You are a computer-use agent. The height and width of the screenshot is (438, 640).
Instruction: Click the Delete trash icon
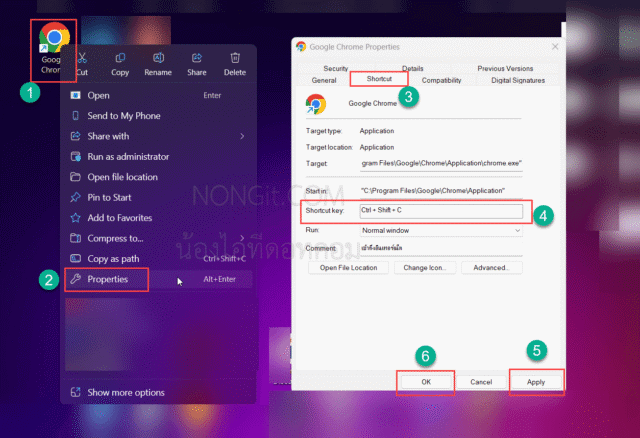[235, 58]
